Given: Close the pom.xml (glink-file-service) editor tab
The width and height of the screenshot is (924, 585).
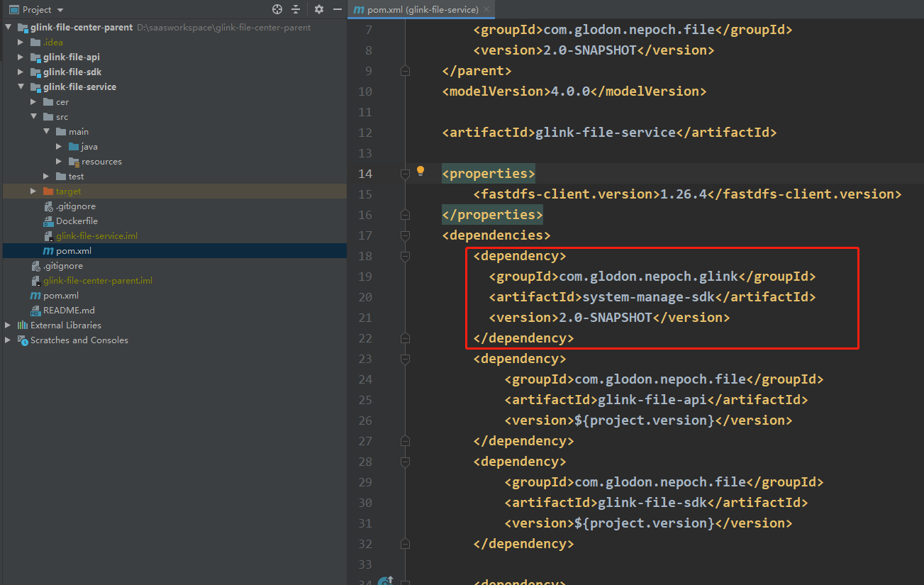Looking at the screenshot, I should (486, 10).
